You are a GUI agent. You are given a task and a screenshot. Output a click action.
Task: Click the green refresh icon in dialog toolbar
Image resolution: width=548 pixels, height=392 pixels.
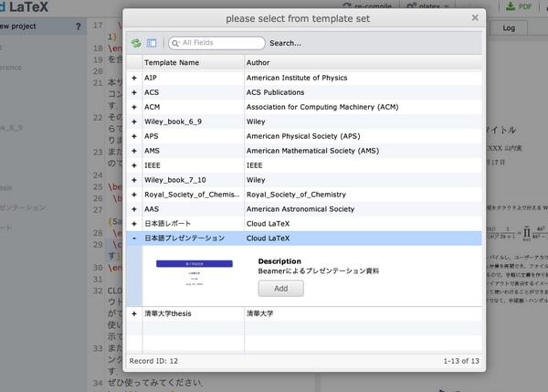pos(136,43)
